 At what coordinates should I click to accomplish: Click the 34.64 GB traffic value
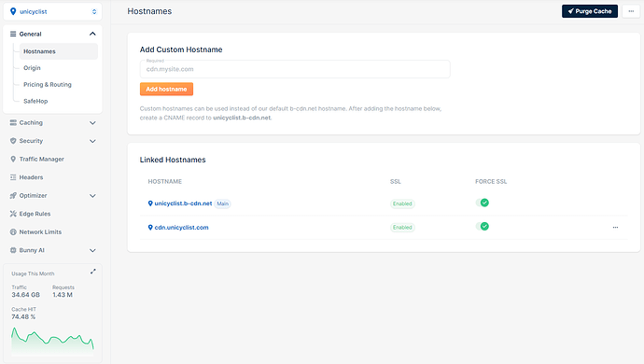click(25, 295)
